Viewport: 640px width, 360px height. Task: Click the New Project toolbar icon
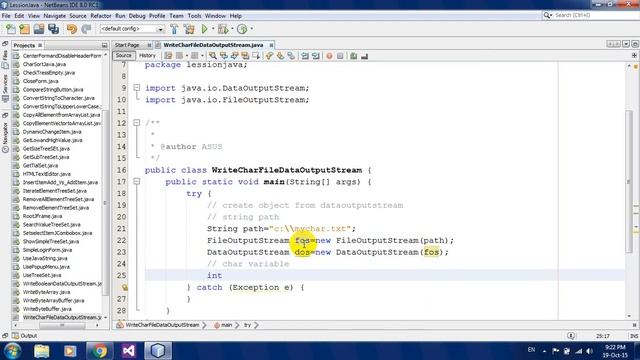click(x=24, y=29)
